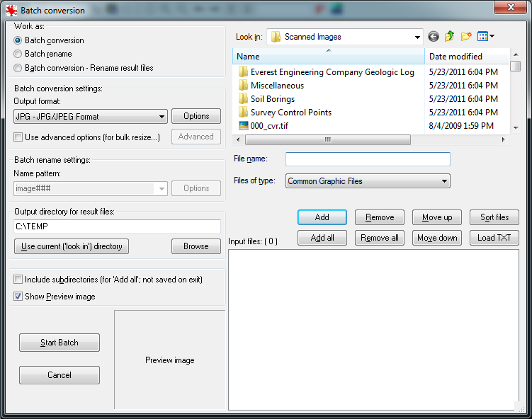Click the Survey Control Points folder icon

243,113
